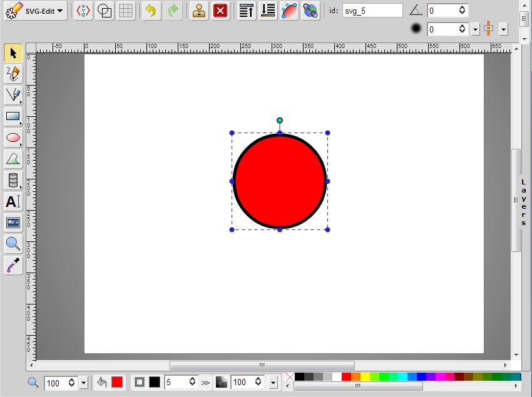Click the palette horizontal scrollbar thumb
The height and width of the screenshot is (397, 532).
358,386
